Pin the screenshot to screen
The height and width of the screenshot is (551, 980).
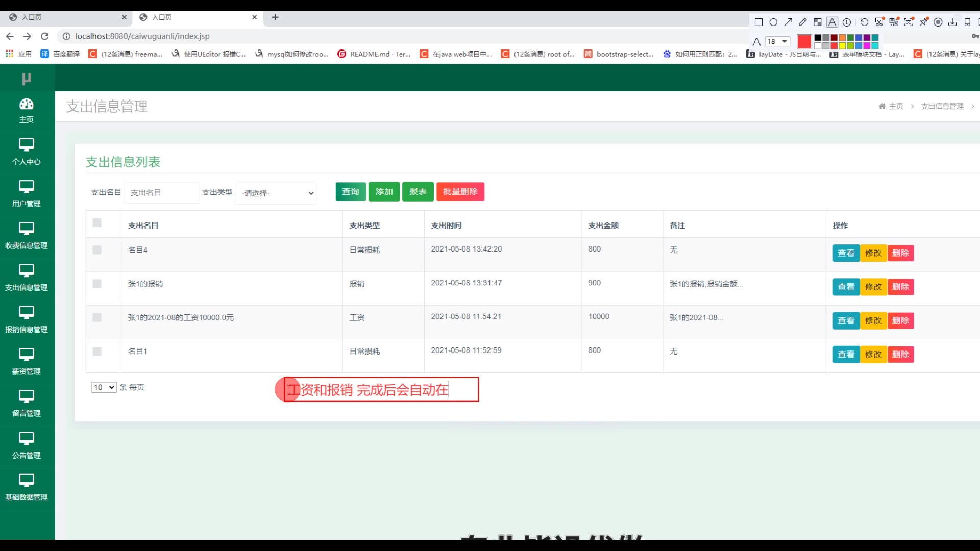[x=923, y=22]
